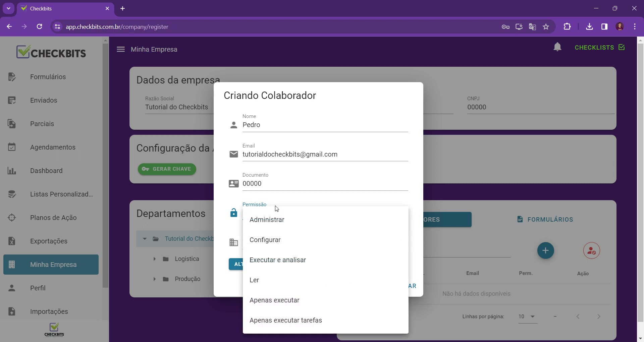Open tab search dropdown arrow
The image size is (644, 342).
click(8, 8)
